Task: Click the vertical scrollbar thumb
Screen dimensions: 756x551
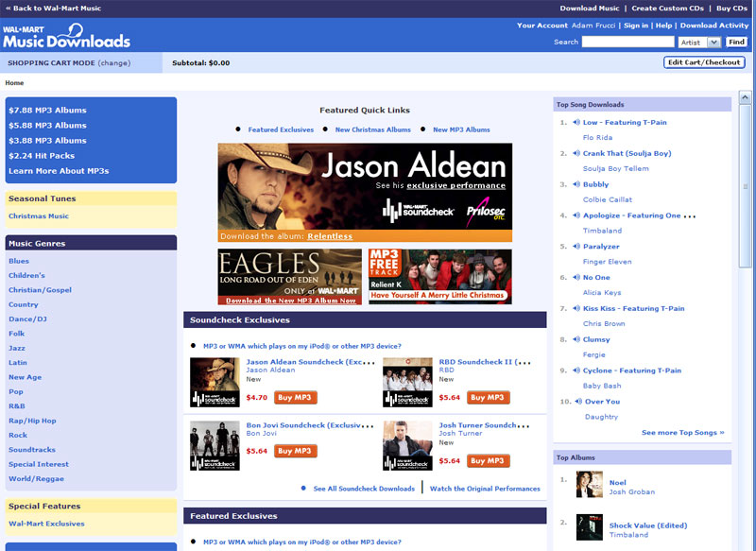Action: click(x=745, y=186)
